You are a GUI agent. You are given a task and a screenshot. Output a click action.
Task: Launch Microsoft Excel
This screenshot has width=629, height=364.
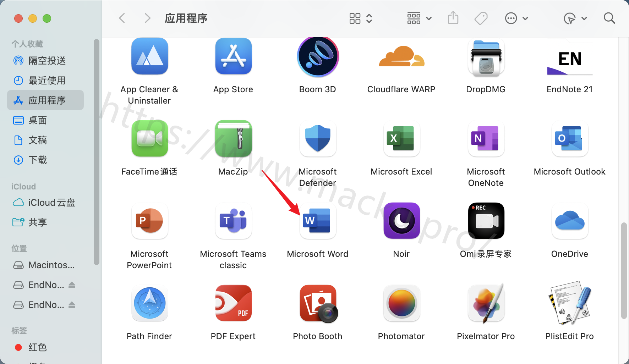coord(401,138)
